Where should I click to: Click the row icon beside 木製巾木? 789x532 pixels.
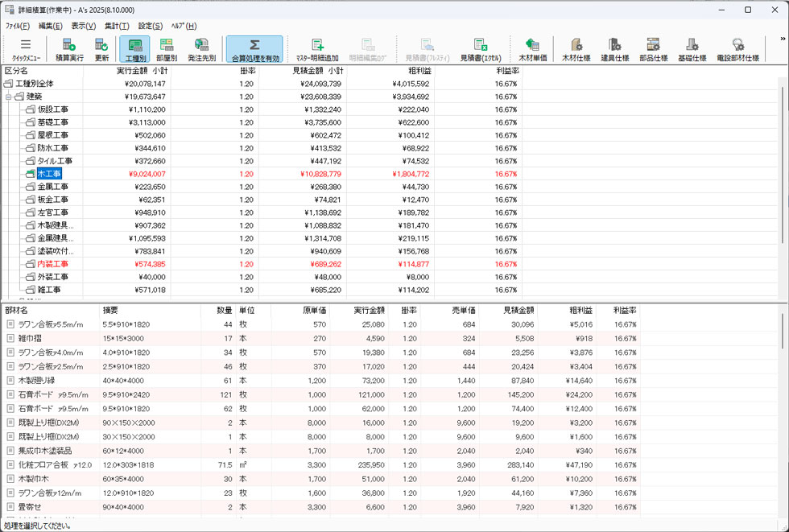(10, 479)
